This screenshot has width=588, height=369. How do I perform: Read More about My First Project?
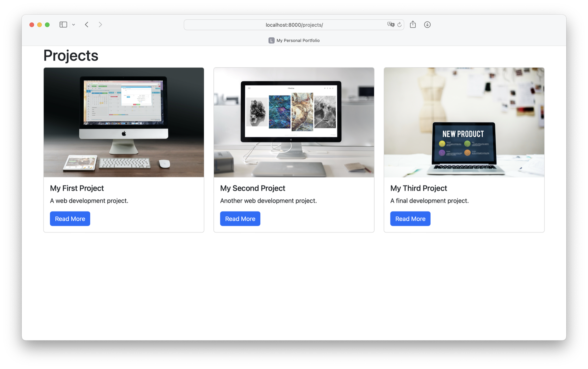click(70, 218)
